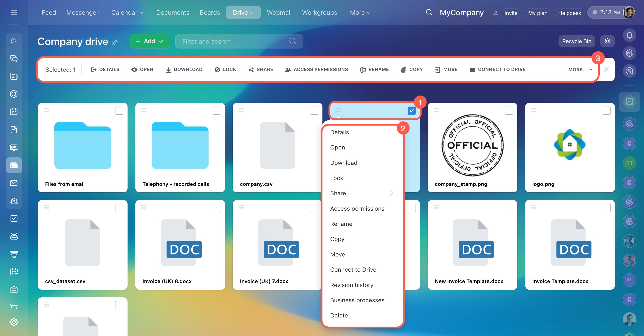Expand the Share submenu arrow
Screen dimensions: 644x336
(391, 193)
